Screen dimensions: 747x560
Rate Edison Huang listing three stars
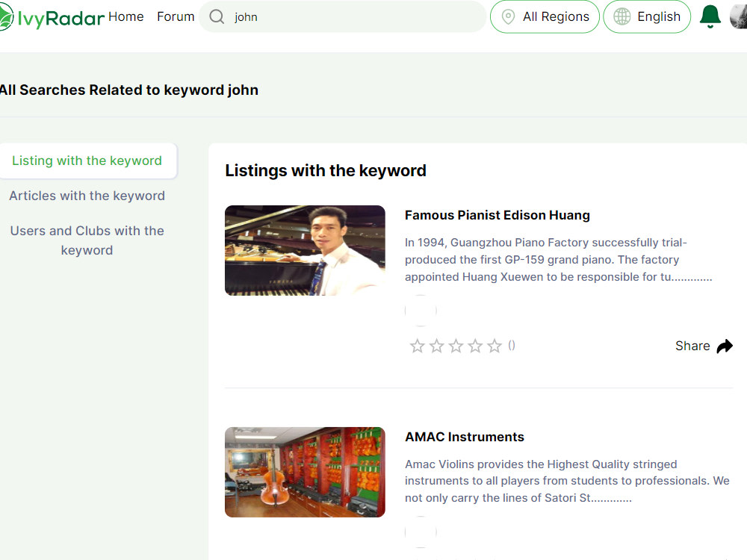pyautogui.click(x=456, y=346)
